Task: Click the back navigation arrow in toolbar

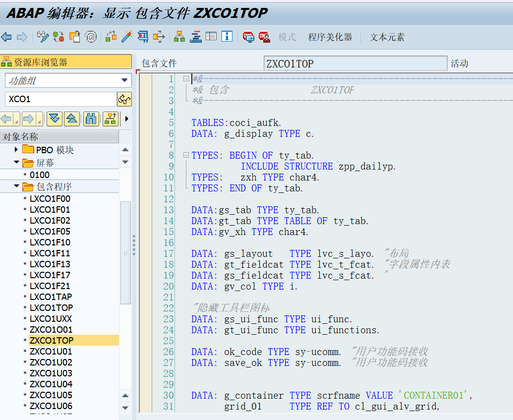Action: 7,37
